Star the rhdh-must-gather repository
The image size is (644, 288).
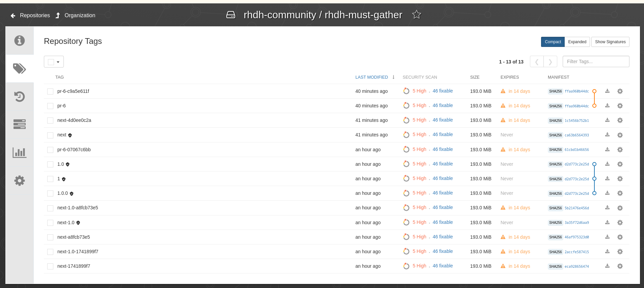pyautogui.click(x=417, y=15)
